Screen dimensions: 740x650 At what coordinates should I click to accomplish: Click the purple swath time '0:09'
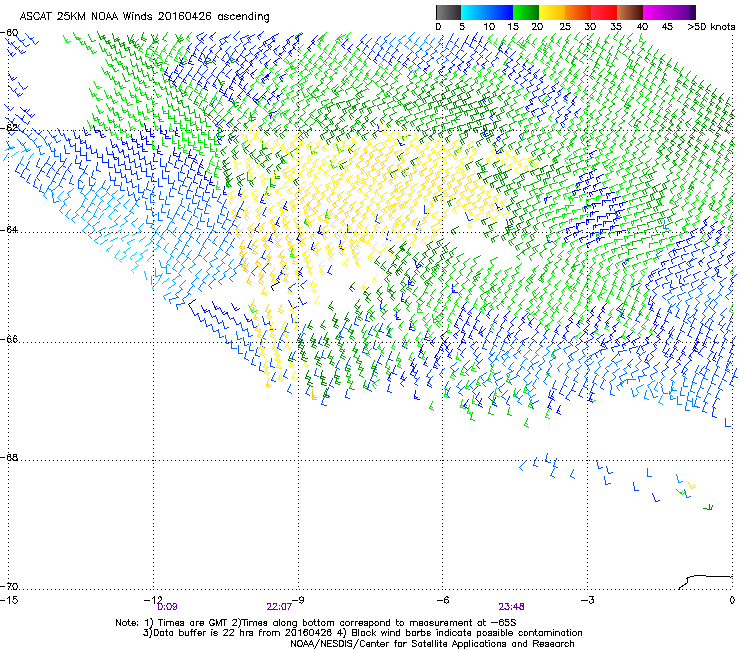click(x=167, y=607)
